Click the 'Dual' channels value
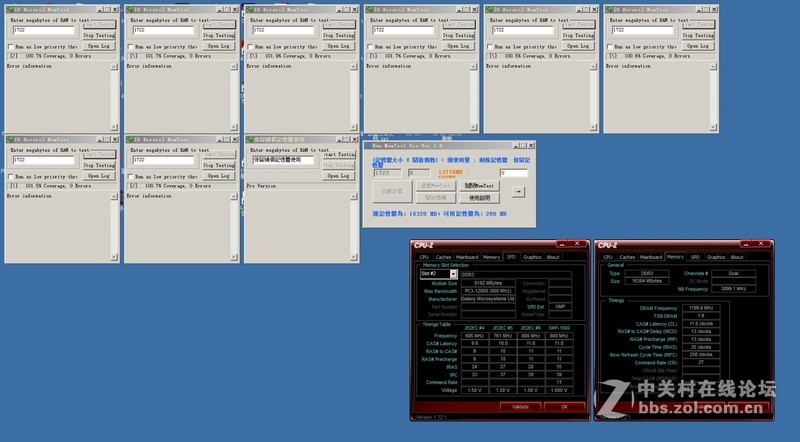 pos(733,274)
